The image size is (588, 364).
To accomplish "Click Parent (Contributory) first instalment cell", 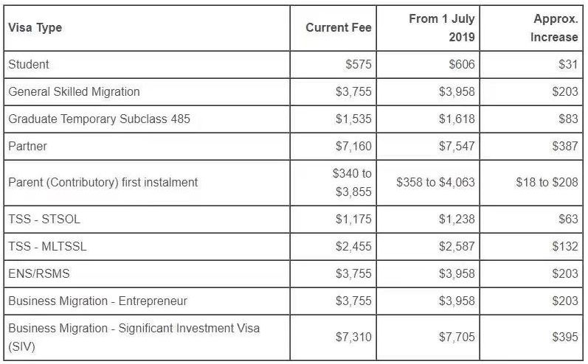I will click(103, 182).
